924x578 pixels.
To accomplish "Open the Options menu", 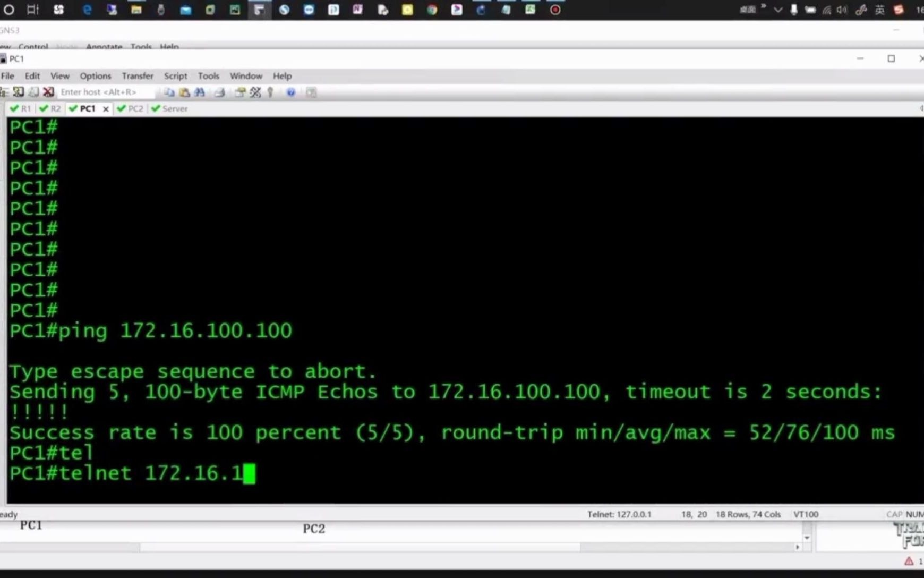I will click(x=96, y=76).
